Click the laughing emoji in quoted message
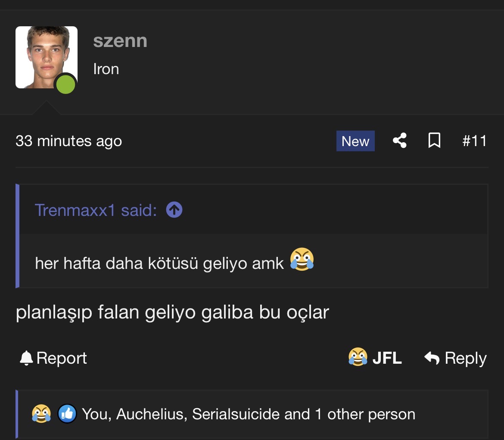 (302, 259)
